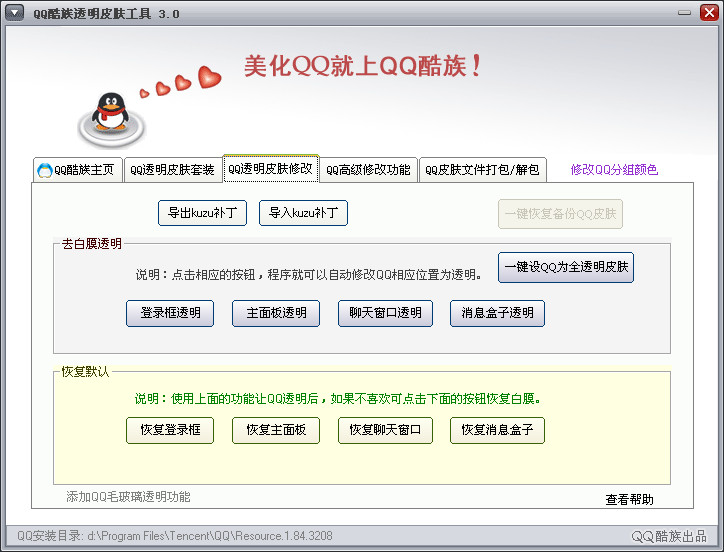The width and height of the screenshot is (724, 552).
Task: Click 恢复消息盒子 button
Action: pos(497,430)
